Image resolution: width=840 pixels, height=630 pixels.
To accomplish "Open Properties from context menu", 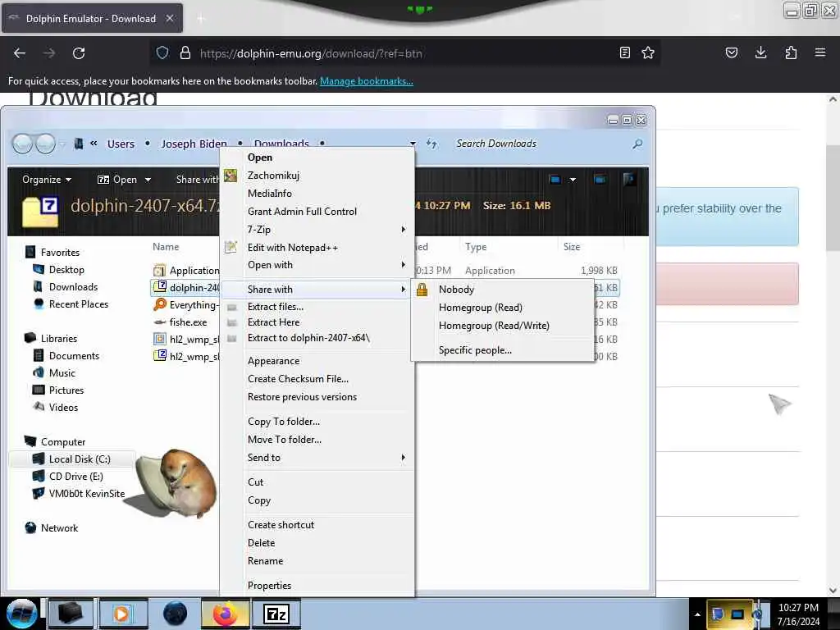I will [317, 586].
